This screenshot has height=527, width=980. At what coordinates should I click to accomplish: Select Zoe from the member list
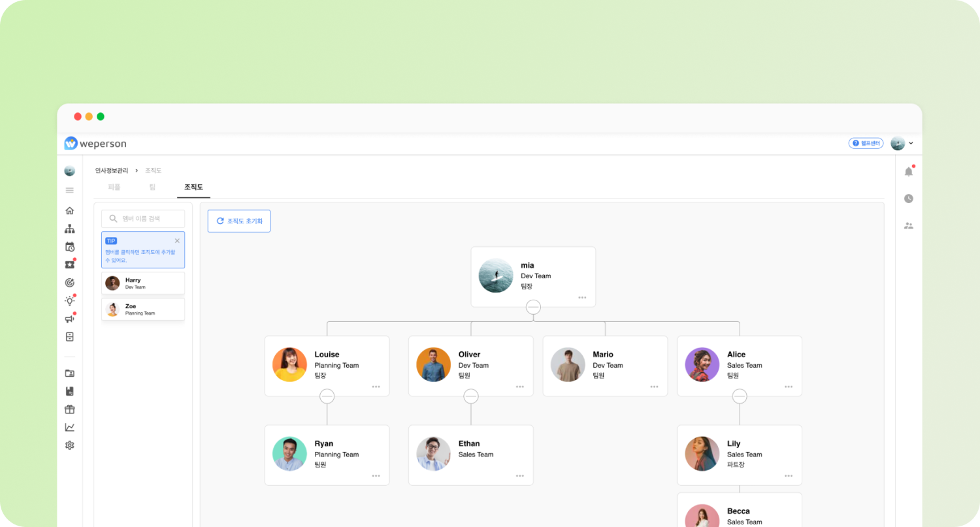click(x=143, y=310)
